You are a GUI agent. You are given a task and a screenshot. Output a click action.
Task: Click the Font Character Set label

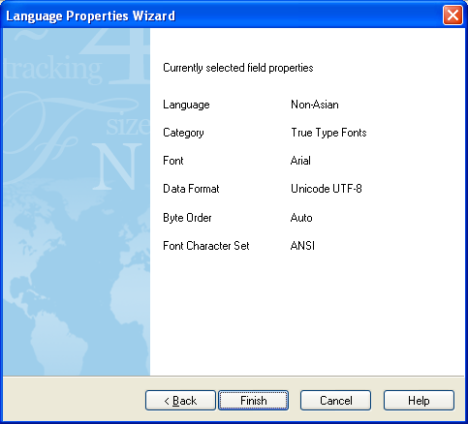point(206,246)
